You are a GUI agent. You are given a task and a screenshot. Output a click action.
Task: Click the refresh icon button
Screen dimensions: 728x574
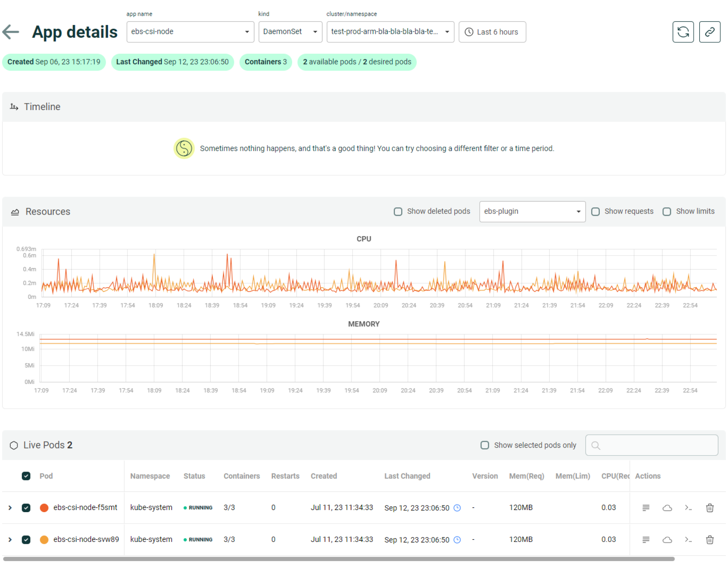click(683, 32)
